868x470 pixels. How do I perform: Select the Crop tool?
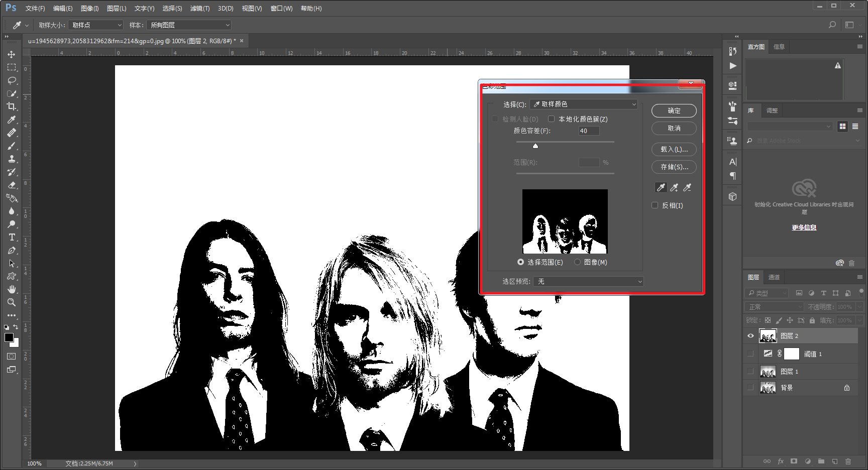12,106
